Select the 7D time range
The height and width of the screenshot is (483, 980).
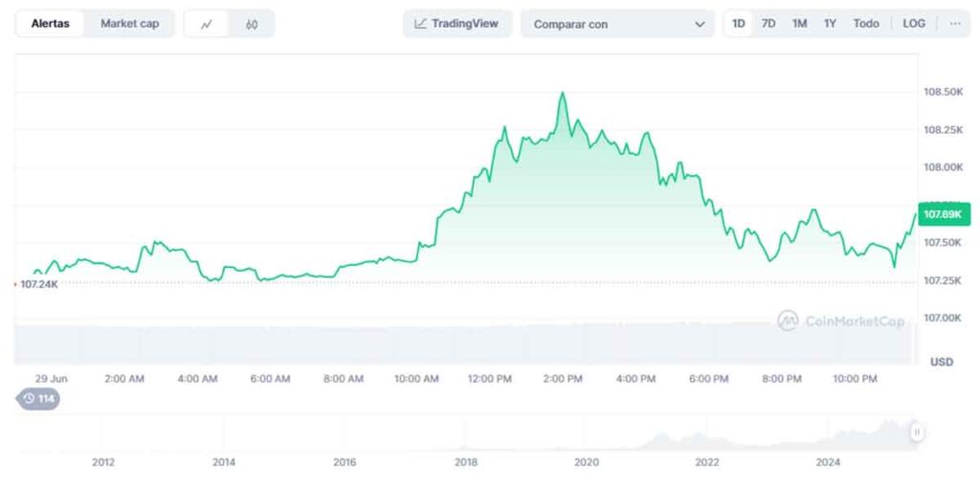[768, 24]
